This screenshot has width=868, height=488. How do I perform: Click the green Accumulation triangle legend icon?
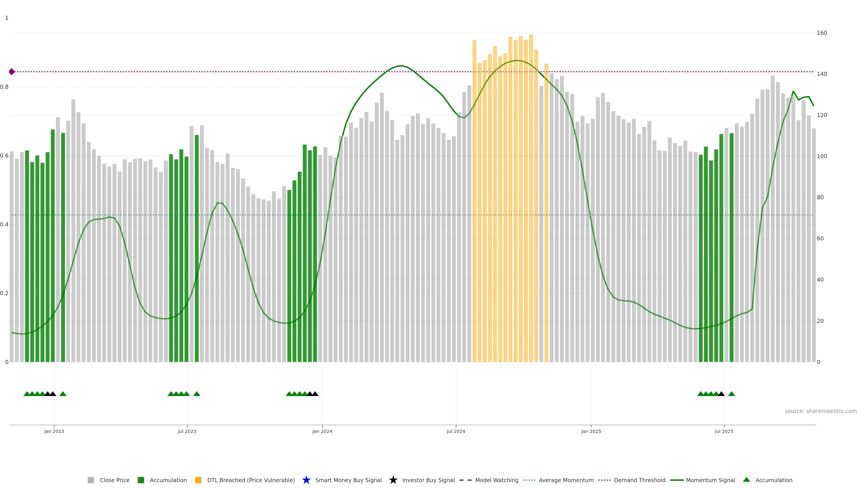pyautogui.click(x=746, y=480)
